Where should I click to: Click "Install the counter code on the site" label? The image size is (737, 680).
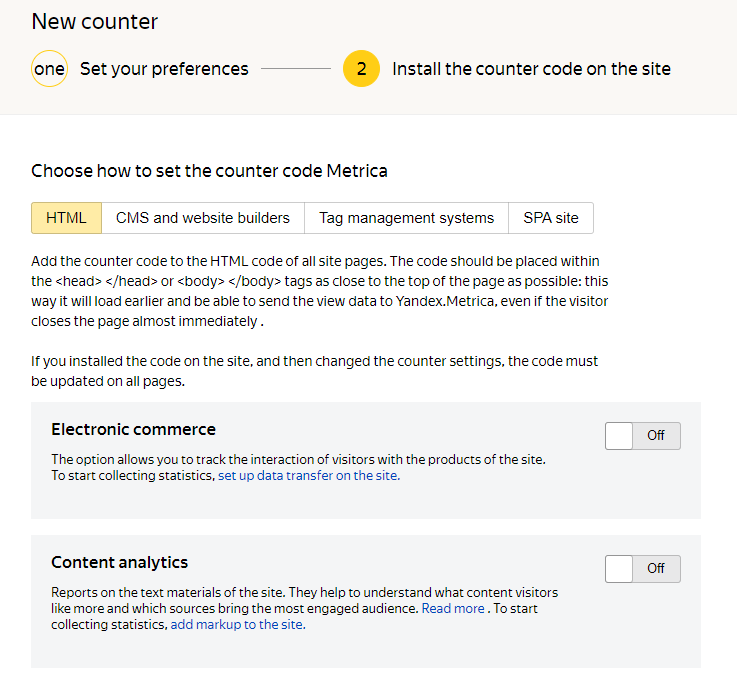pyautogui.click(x=531, y=69)
